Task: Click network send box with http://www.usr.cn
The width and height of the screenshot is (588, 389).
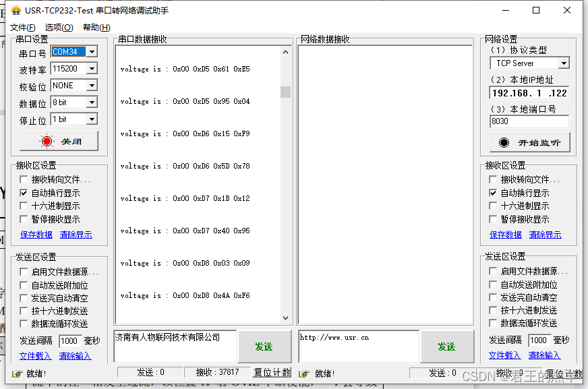Action: [x=359, y=346]
